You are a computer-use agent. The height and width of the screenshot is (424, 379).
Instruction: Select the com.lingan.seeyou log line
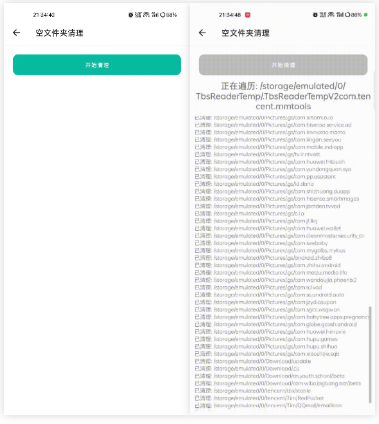tap(268, 140)
